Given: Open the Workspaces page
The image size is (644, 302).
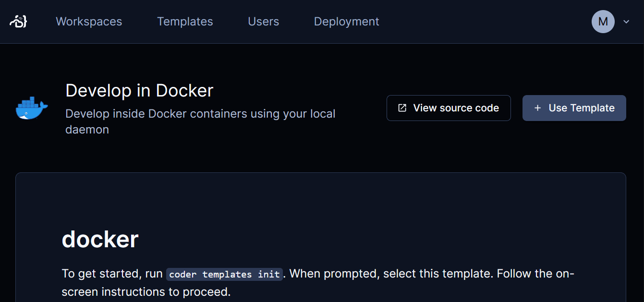Looking at the screenshot, I should [x=89, y=22].
